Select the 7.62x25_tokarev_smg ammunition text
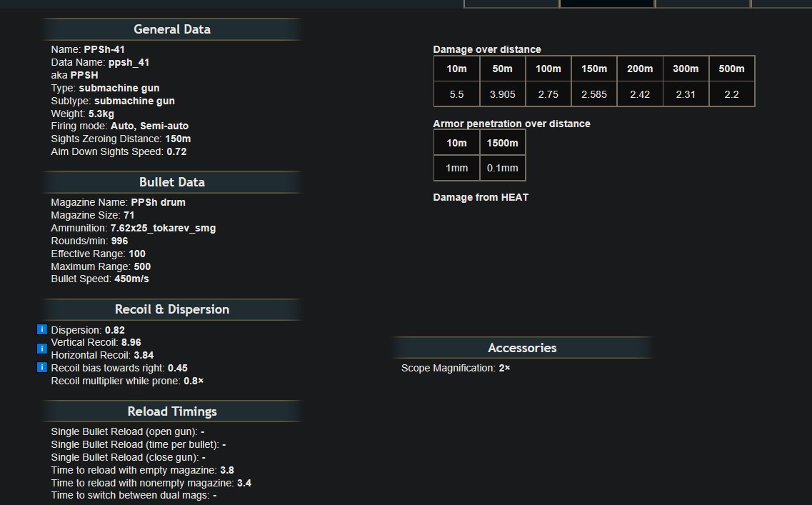Image resolution: width=812 pixels, height=505 pixels. 163,228
